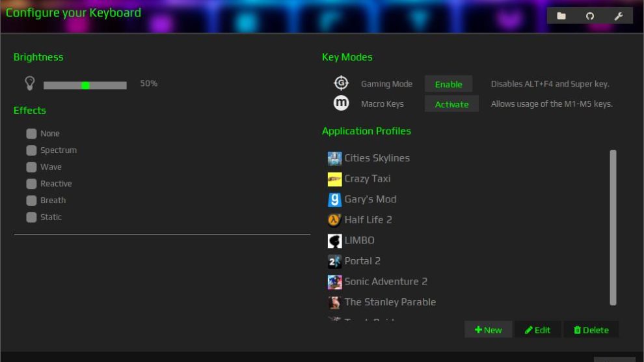Enable the Reactive effect option

click(31, 184)
